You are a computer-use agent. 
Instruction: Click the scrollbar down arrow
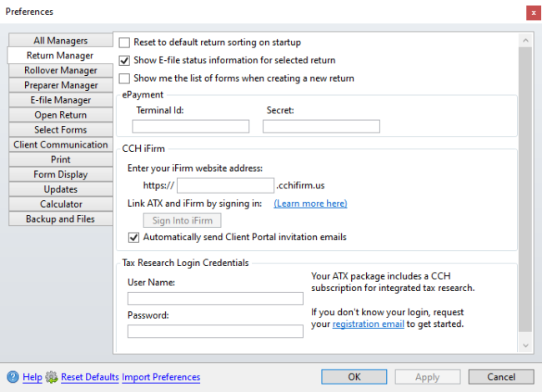tap(525, 345)
